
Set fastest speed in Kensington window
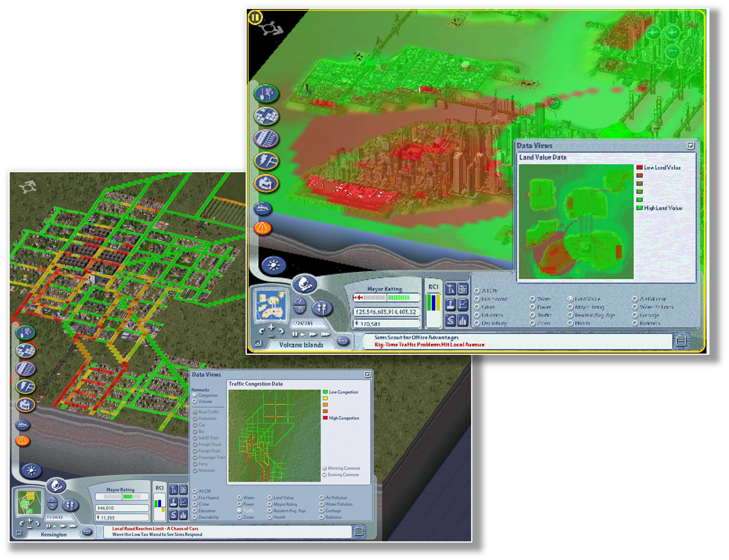click(x=73, y=526)
